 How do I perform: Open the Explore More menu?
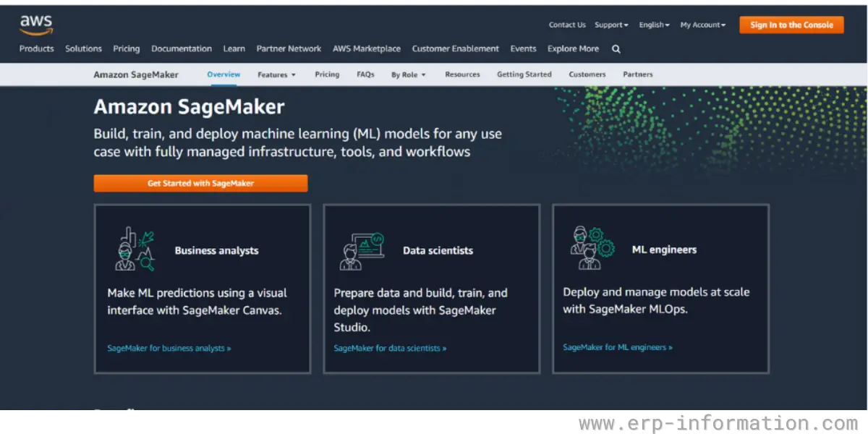[573, 48]
